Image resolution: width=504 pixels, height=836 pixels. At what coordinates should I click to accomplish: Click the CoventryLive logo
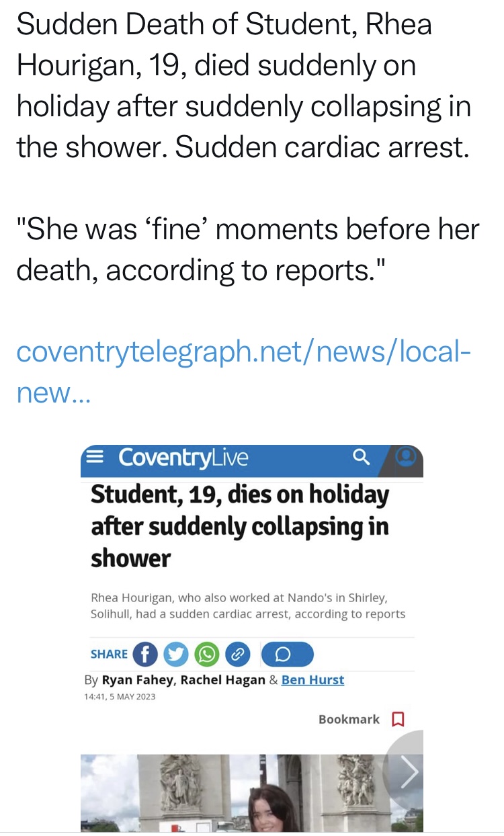pos(183,458)
